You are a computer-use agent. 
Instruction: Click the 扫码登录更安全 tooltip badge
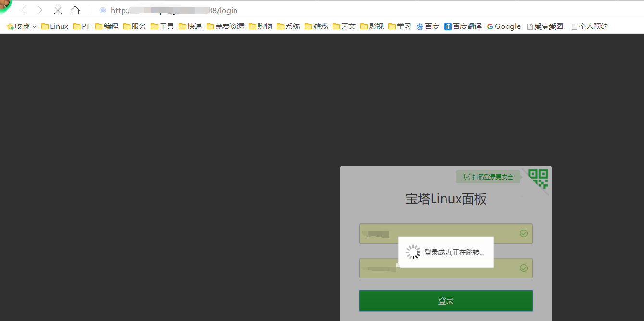(488, 177)
